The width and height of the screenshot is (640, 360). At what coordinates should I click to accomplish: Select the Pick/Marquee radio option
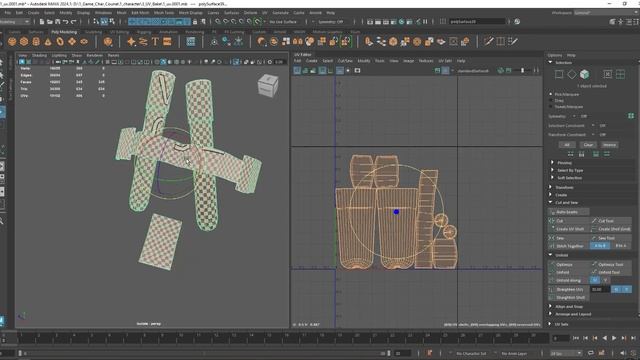coord(551,94)
